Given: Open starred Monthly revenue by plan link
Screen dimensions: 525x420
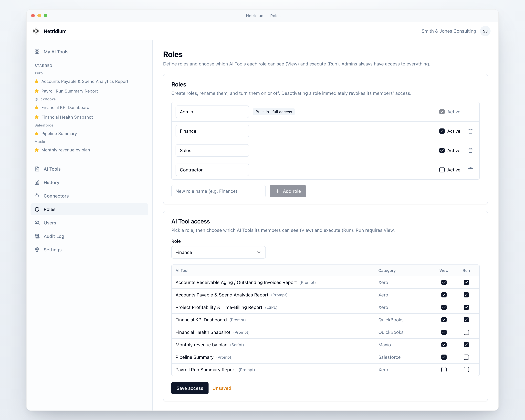Looking at the screenshot, I should click(x=65, y=150).
